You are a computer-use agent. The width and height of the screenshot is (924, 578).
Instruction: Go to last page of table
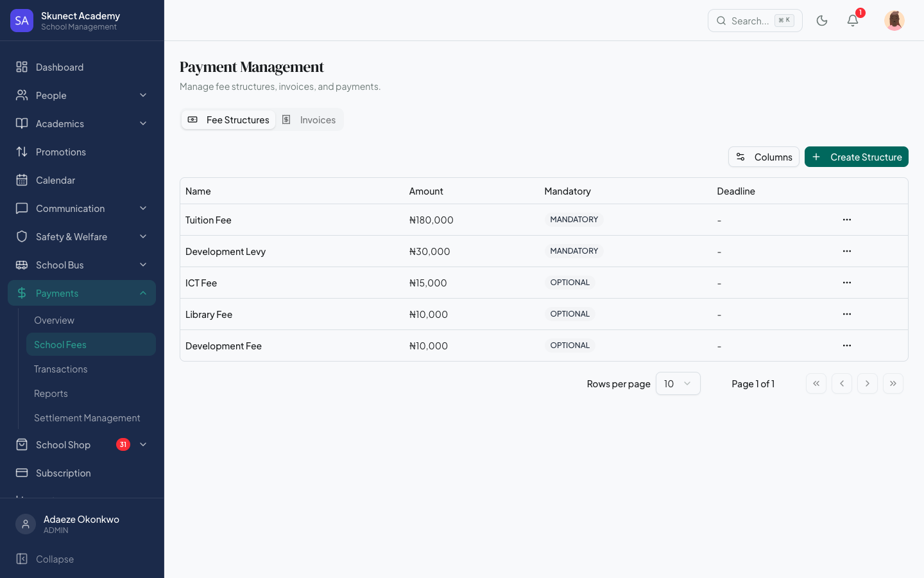click(893, 383)
